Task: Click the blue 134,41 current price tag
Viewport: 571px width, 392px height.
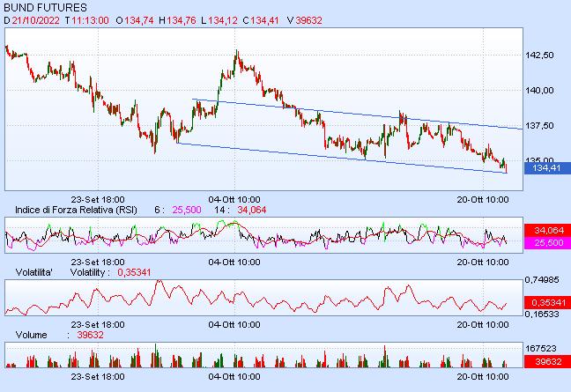Action: click(x=547, y=168)
